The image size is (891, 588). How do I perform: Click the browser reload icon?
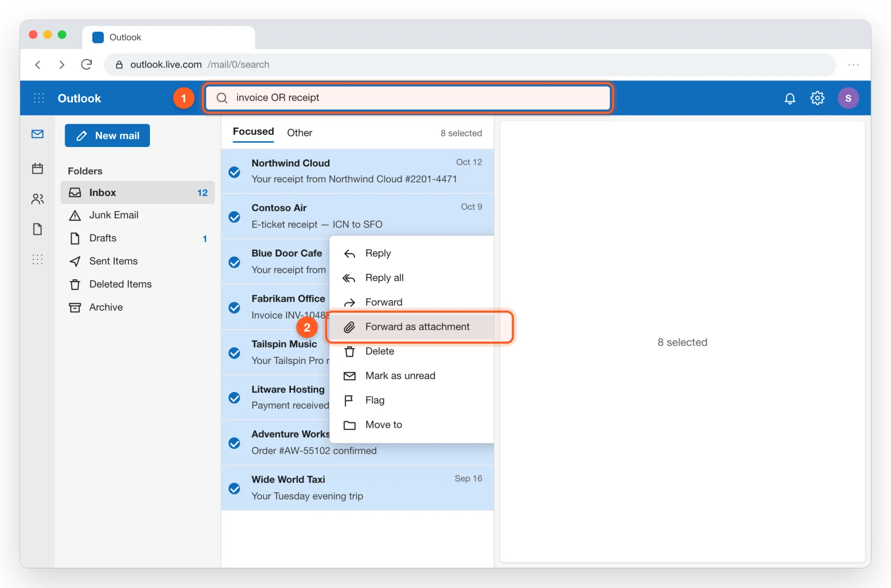click(86, 64)
